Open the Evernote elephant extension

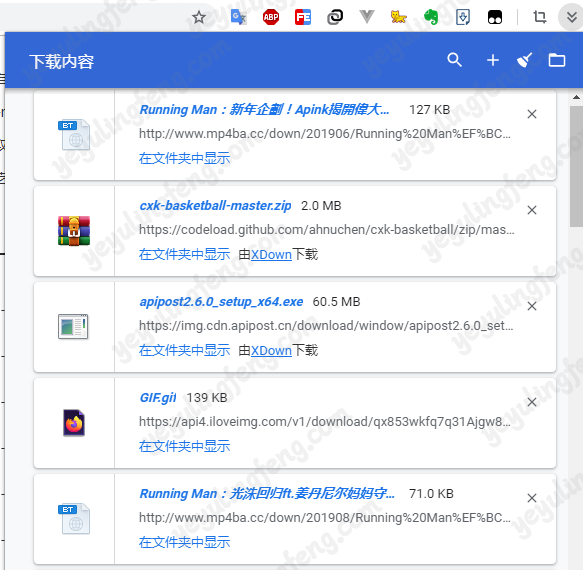tap(431, 17)
